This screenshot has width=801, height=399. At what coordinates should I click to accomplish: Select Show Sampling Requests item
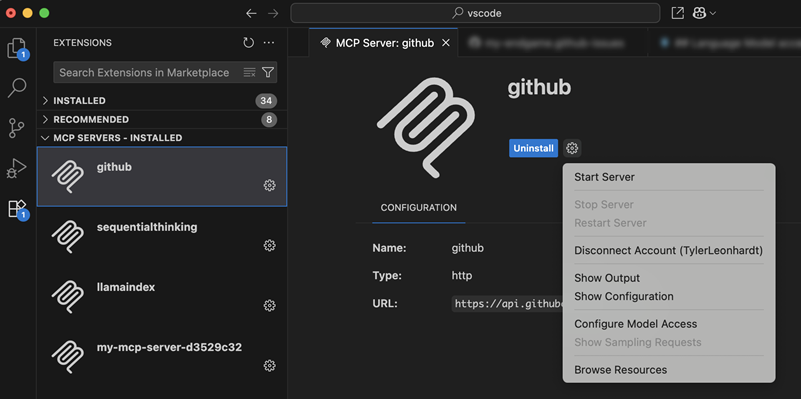tap(669, 342)
